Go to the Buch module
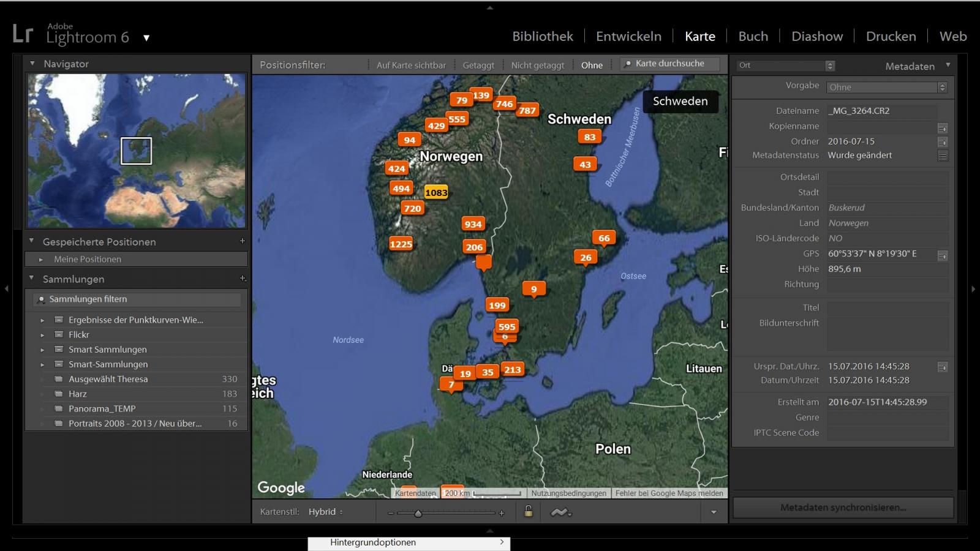The width and height of the screenshot is (980, 551). (x=753, y=36)
